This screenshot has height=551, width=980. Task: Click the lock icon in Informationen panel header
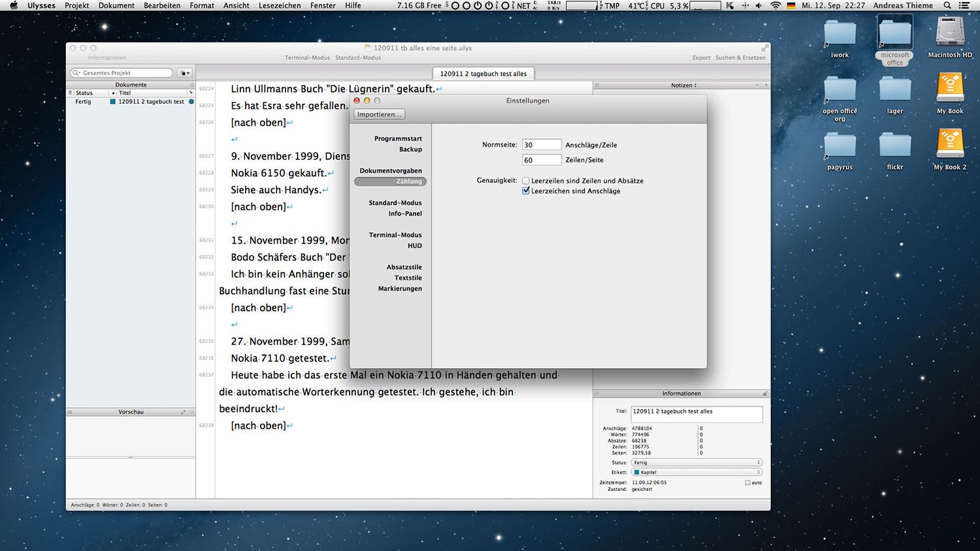click(764, 394)
